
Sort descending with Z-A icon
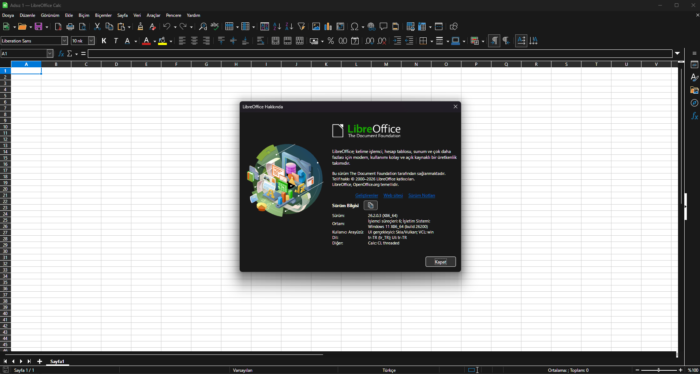[289, 27]
